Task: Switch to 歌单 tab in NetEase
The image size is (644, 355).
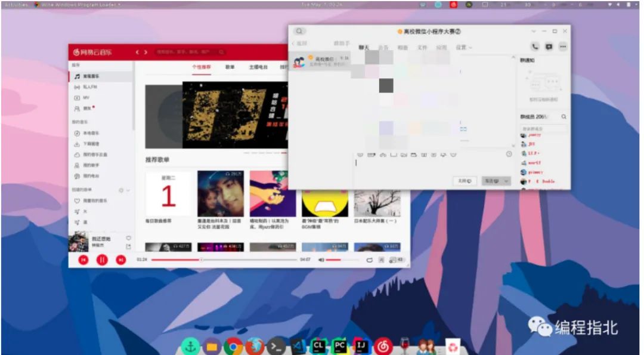Action: click(x=230, y=67)
